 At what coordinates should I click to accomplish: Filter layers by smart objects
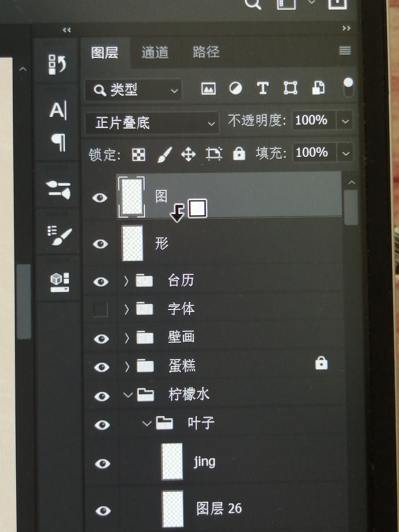pyautogui.click(x=318, y=88)
